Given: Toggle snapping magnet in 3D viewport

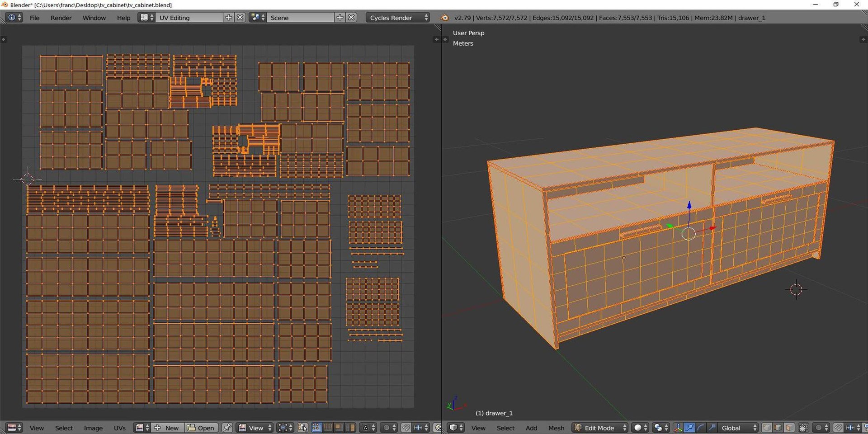Looking at the screenshot, I should (839, 428).
